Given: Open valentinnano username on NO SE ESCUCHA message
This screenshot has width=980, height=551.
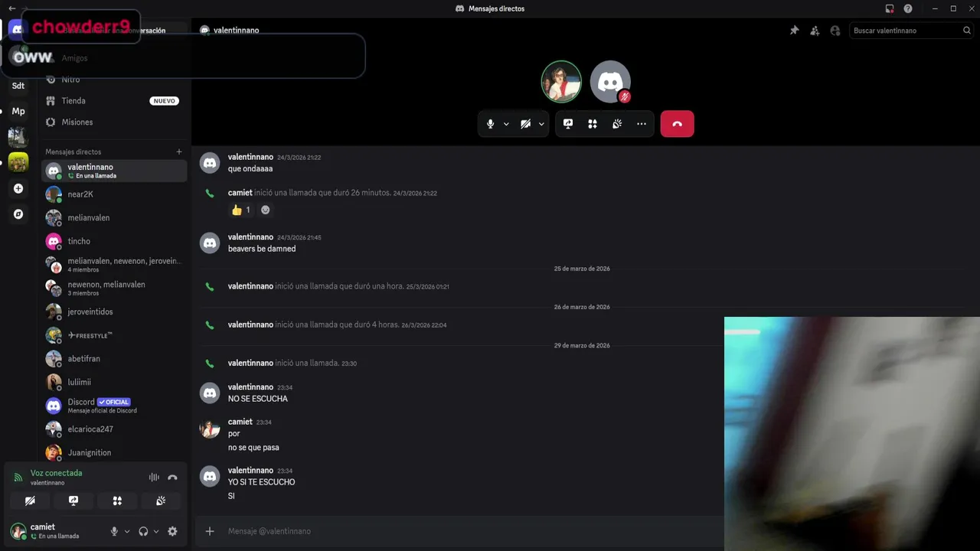Looking at the screenshot, I should 250,387.
